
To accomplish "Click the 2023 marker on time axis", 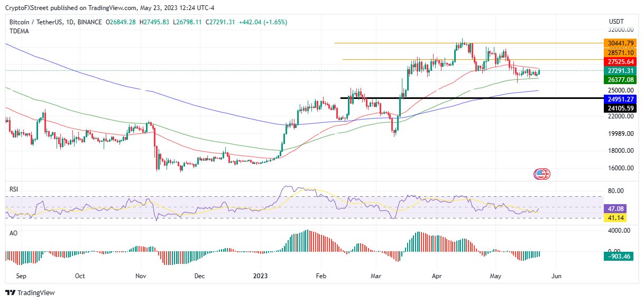I will click(261, 276).
